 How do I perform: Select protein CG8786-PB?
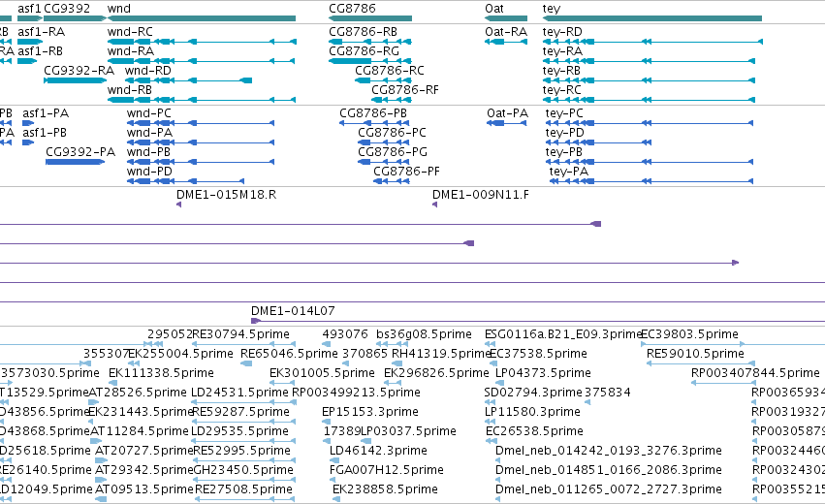pos(373,113)
